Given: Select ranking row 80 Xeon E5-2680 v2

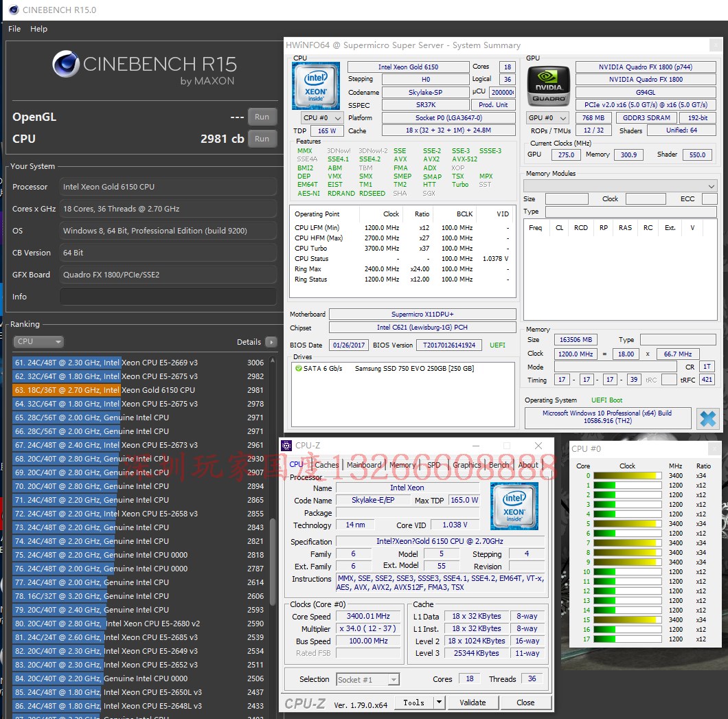Looking at the screenshot, I should (139, 624).
